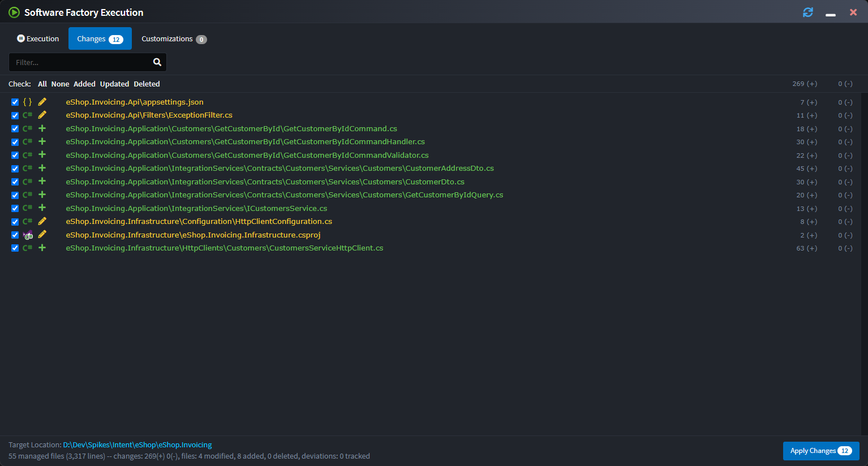
Task: Check only Added files
Action: 84,84
